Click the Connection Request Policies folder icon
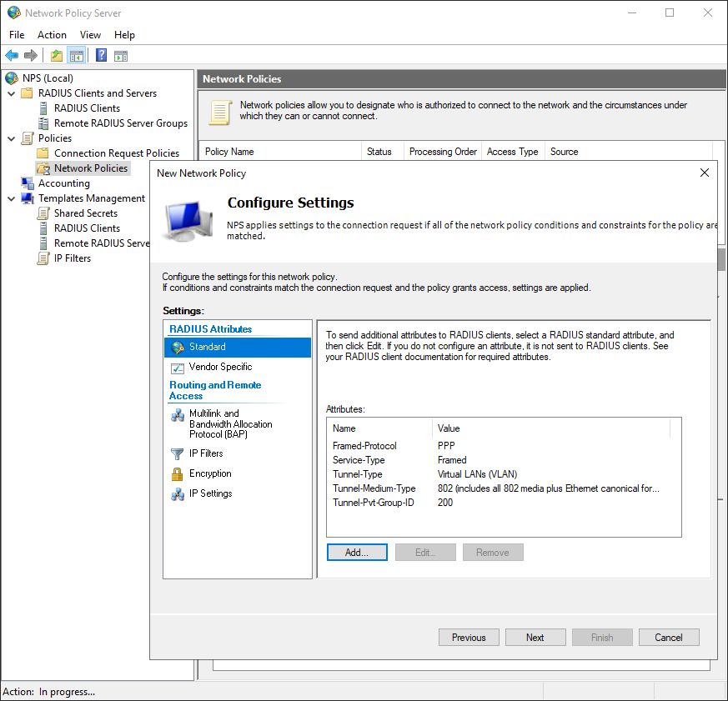728x701 pixels. (x=43, y=153)
